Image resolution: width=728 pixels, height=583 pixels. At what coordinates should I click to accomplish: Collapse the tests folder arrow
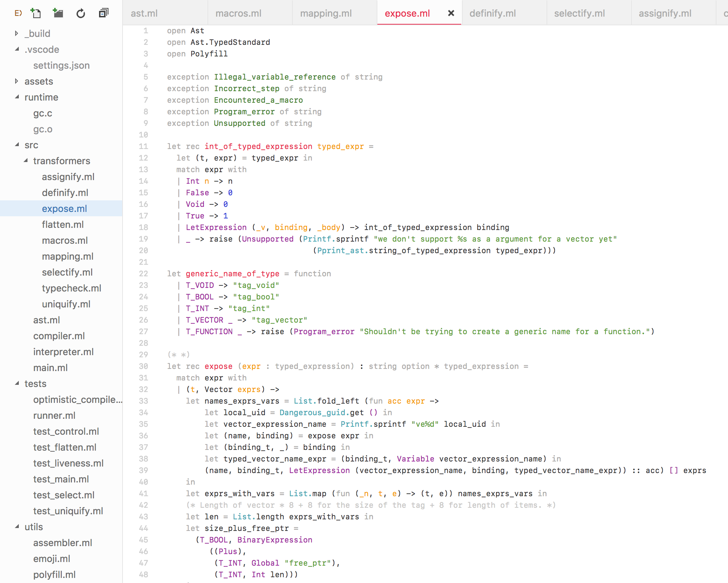point(17,384)
